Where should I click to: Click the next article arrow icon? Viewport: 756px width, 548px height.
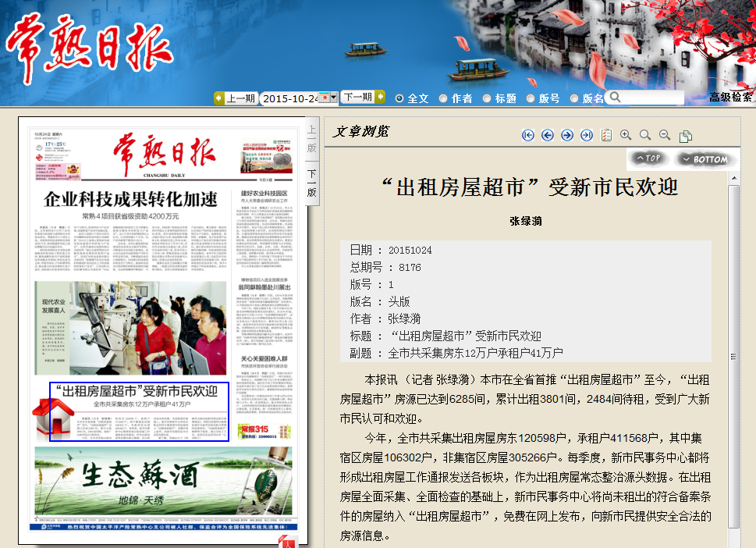pos(567,135)
